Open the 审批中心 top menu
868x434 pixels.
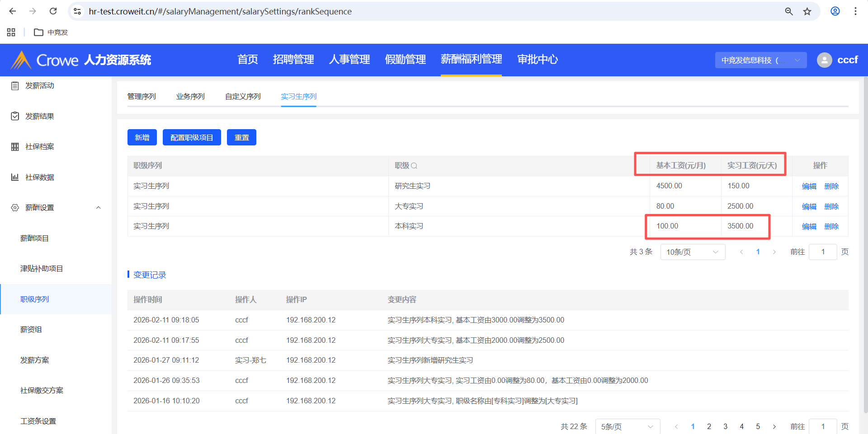pyautogui.click(x=537, y=60)
